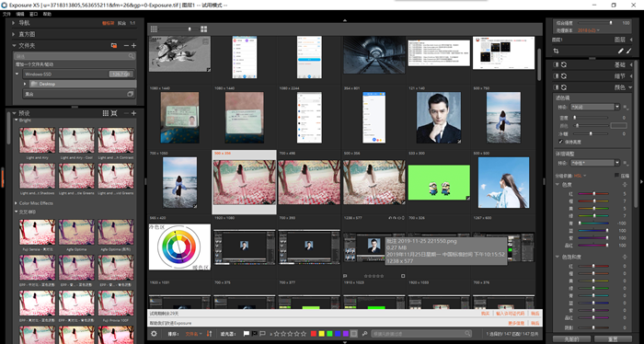The height and width of the screenshot is (344, 644).
Task: Click the minus icon in 文件夹 header
Action: pos(126,46)
